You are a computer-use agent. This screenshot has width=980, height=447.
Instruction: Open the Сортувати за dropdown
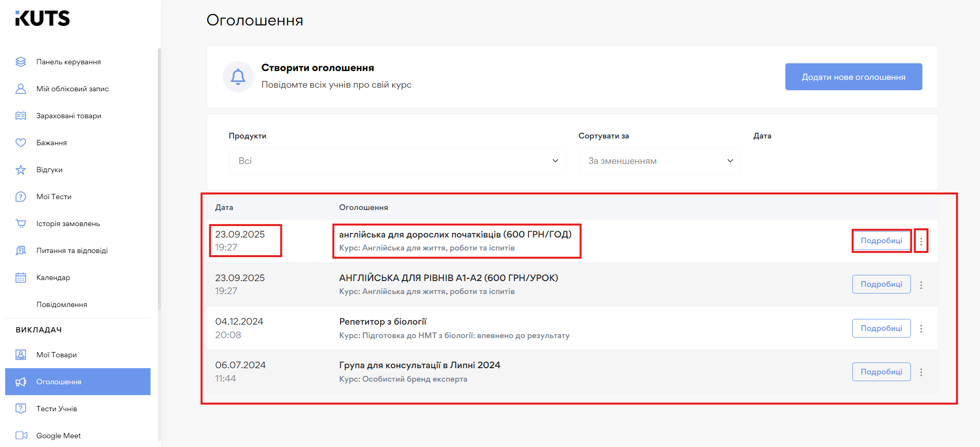659,161
